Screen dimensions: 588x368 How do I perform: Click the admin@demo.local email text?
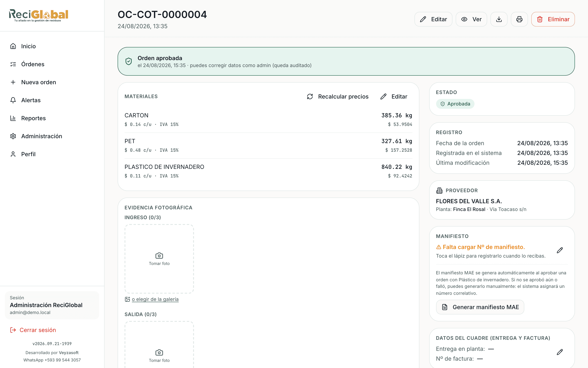pos(30,313)
